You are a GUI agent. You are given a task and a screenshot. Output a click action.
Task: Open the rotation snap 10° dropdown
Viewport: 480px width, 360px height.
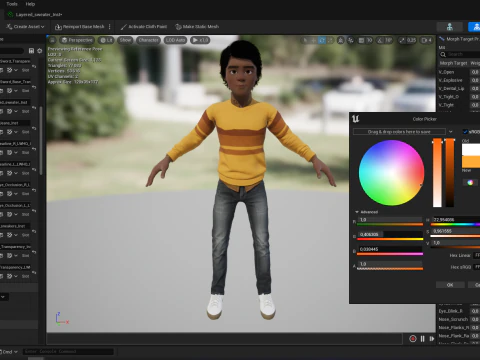388,40
